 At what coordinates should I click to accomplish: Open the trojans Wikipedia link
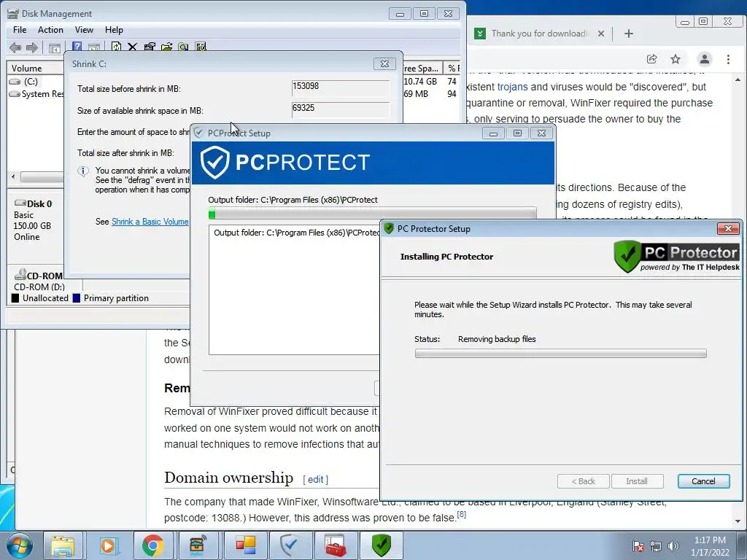tap(512, 87)
